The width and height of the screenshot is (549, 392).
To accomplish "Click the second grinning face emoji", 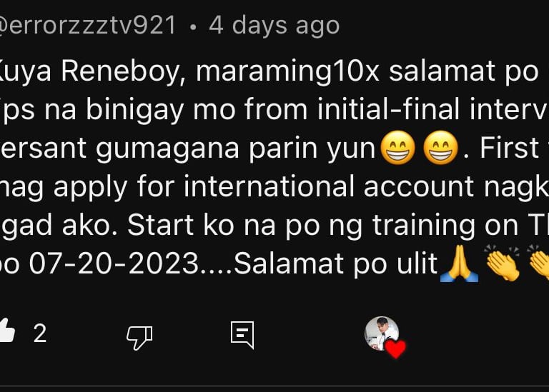I will (x=441, y=148).
